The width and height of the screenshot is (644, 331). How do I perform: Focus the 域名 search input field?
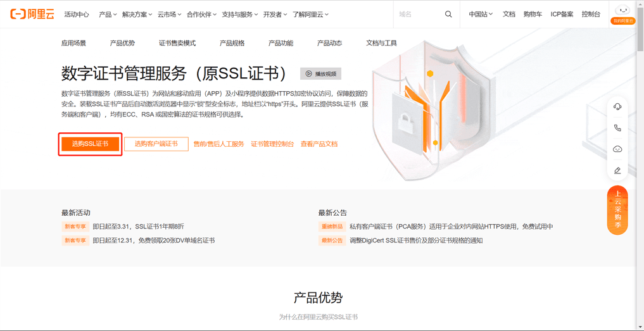click(418, 14)
